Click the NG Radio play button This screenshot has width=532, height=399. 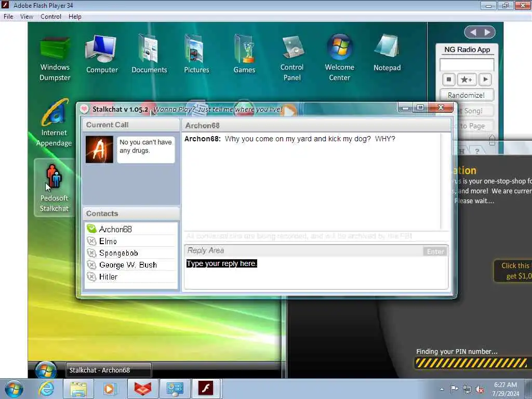coord(485,79)
